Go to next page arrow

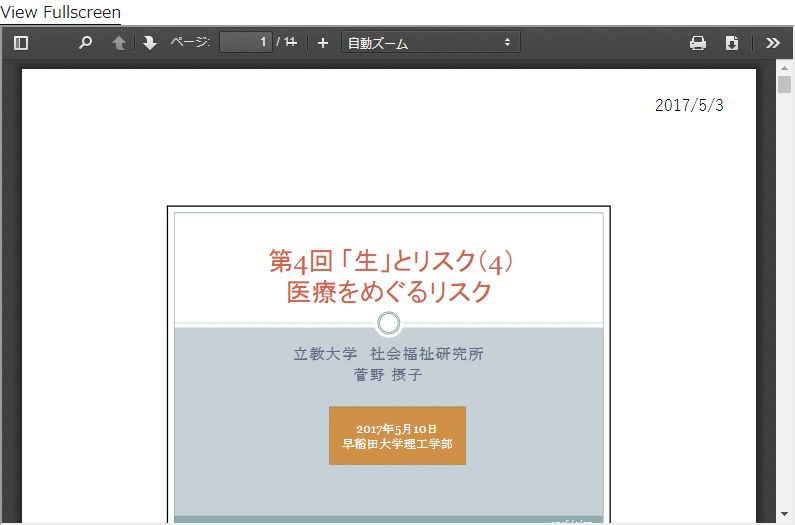click(150, 43)
